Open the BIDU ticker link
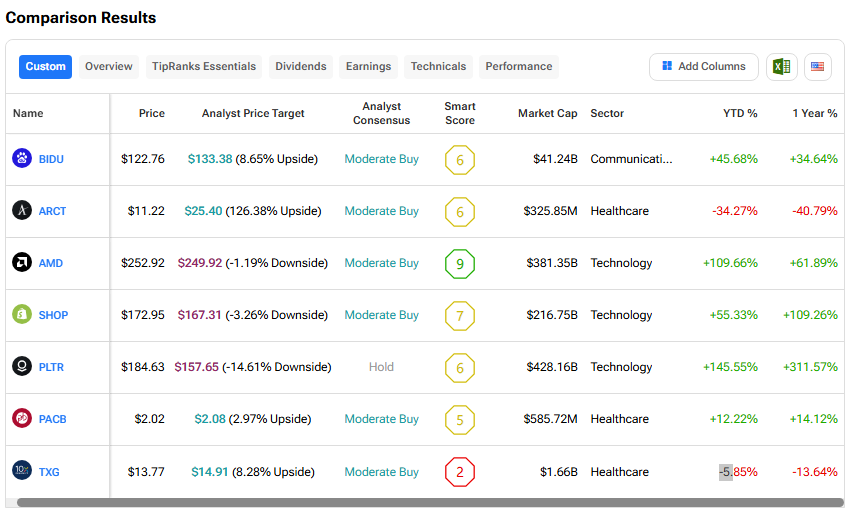 point(51,159)
